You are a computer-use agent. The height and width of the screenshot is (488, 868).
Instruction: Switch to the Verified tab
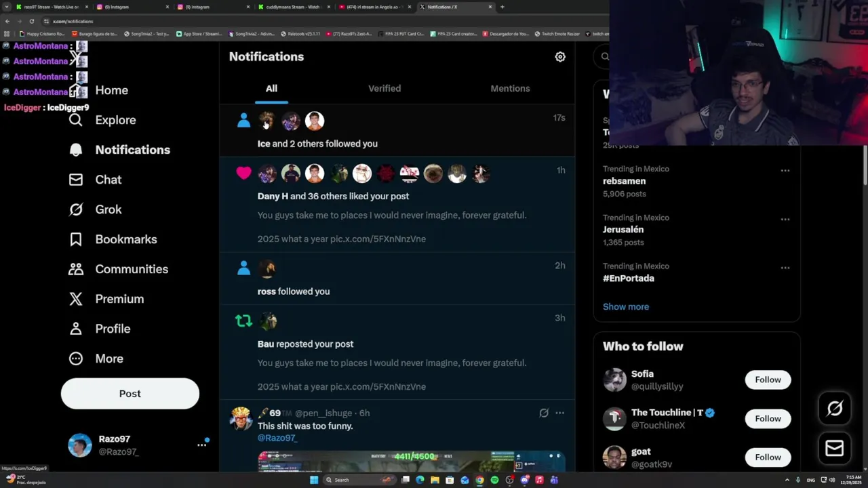pyautogui.click(x=384, y=88)
